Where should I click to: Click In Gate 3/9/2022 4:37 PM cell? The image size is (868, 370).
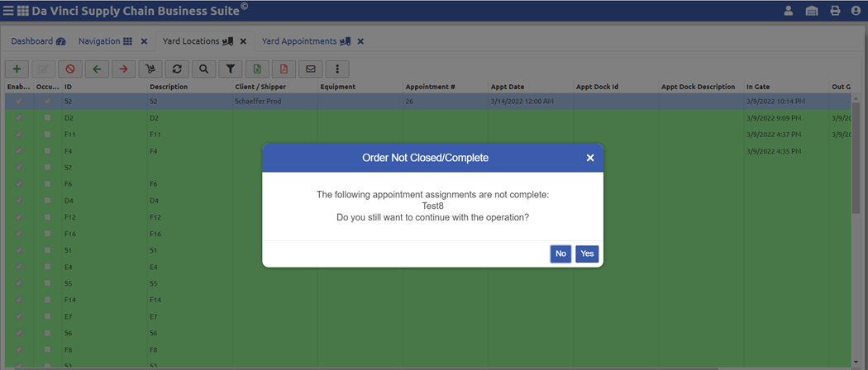click(787, 135)
